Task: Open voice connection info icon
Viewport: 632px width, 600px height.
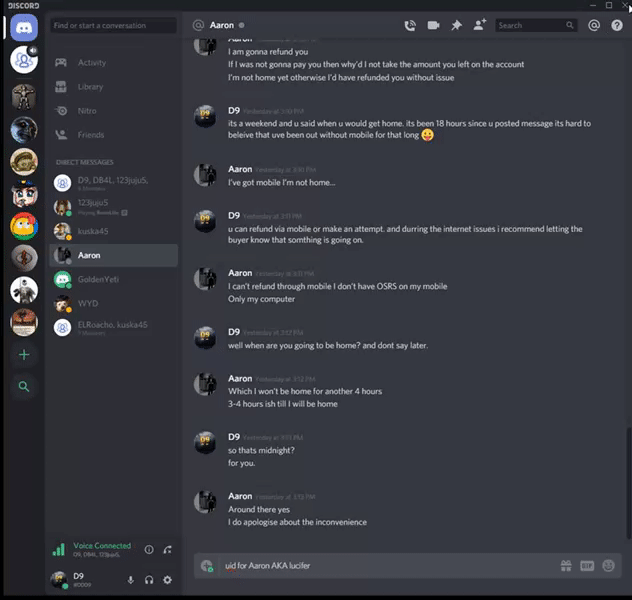Action: pos(149,550)
